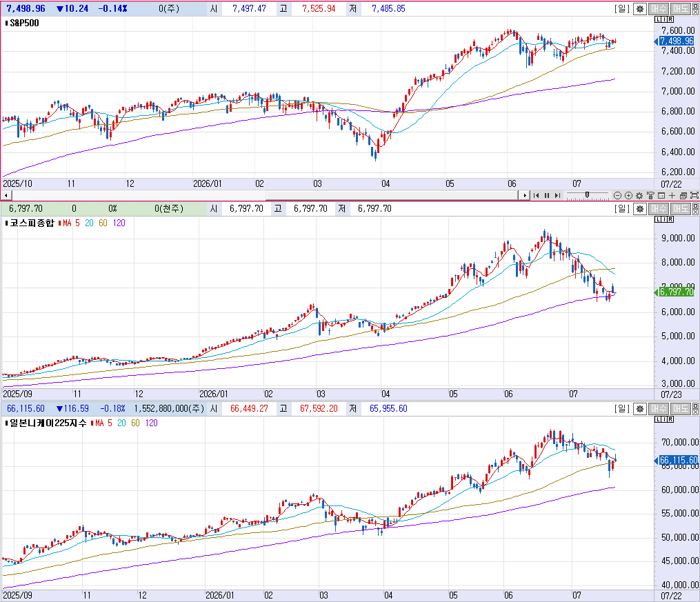Click S&P500 current price 7,498.96 in header
Screen dimensions: 700x602
pyautogui.click(x=26, y=8)
